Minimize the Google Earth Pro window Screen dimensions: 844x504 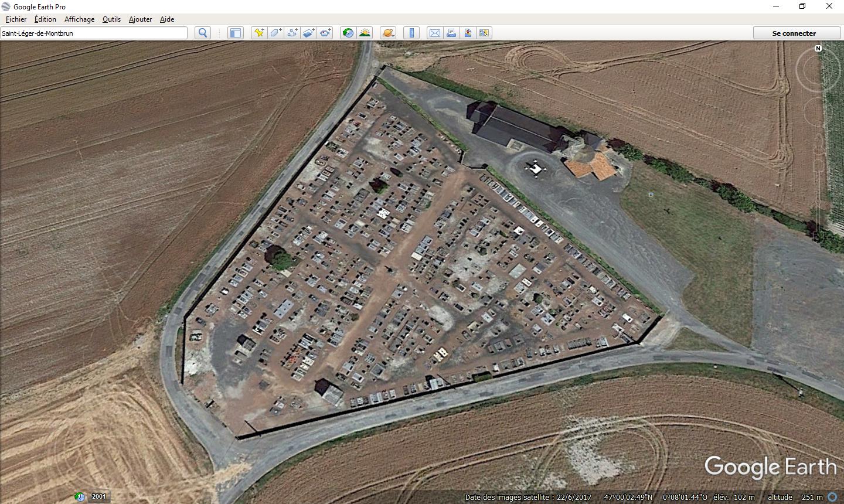tap(776, 6)
